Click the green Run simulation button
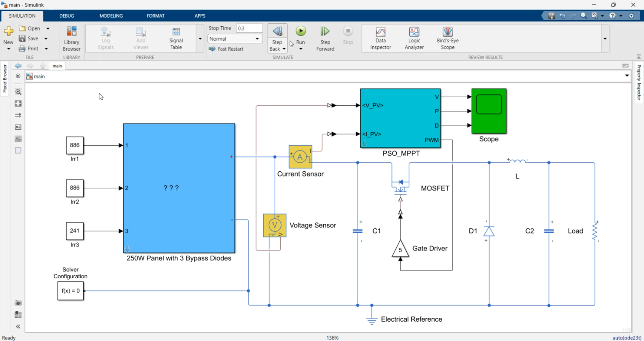 (x=301, y=31)
